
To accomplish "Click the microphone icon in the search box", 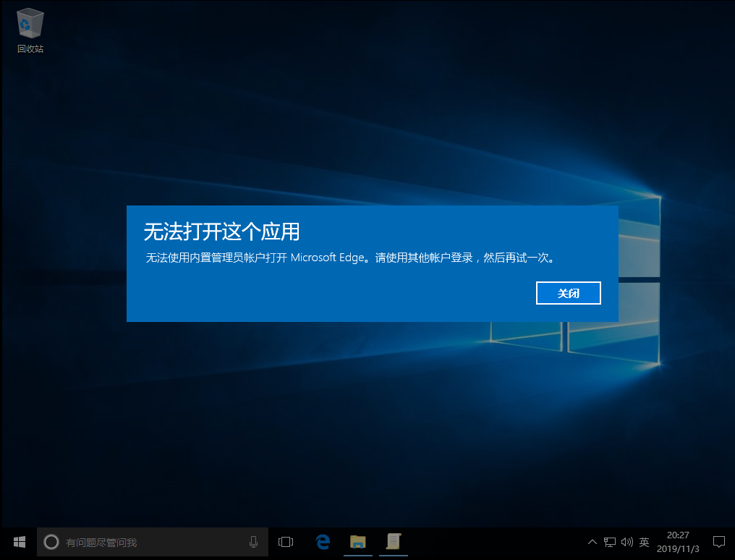I will point(253,542).
